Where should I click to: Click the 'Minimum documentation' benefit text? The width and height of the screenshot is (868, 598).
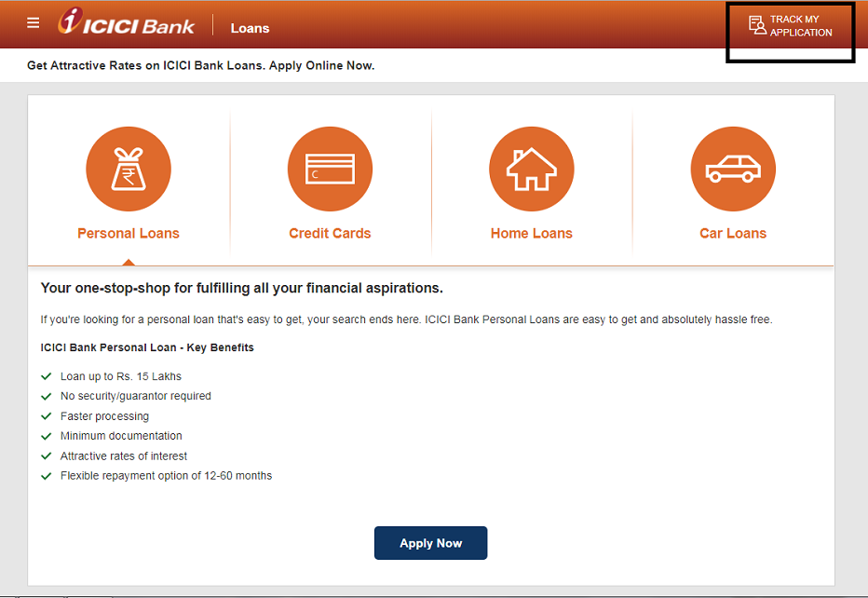tap(121, 436)
